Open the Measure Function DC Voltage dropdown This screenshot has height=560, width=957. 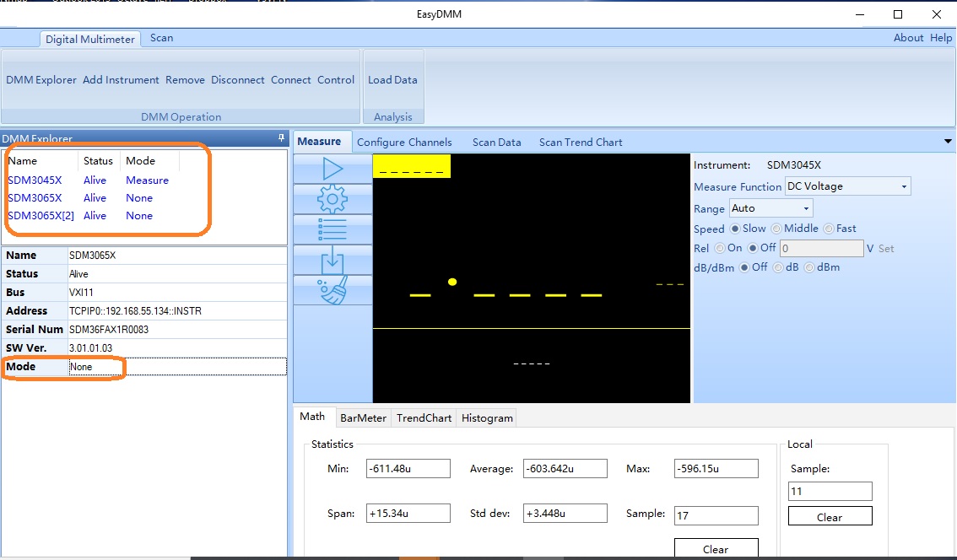point(847,186)
